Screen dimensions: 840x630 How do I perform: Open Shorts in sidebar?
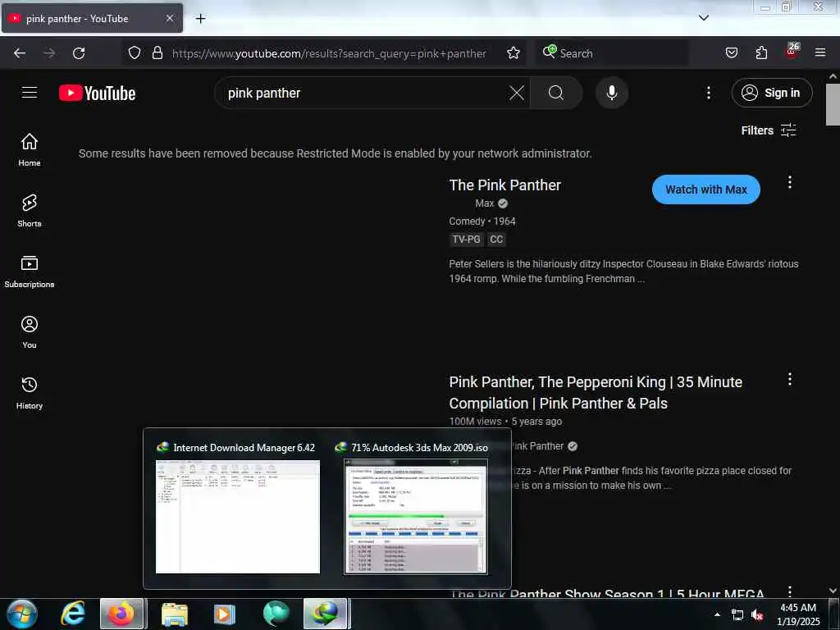click(30, 211)
